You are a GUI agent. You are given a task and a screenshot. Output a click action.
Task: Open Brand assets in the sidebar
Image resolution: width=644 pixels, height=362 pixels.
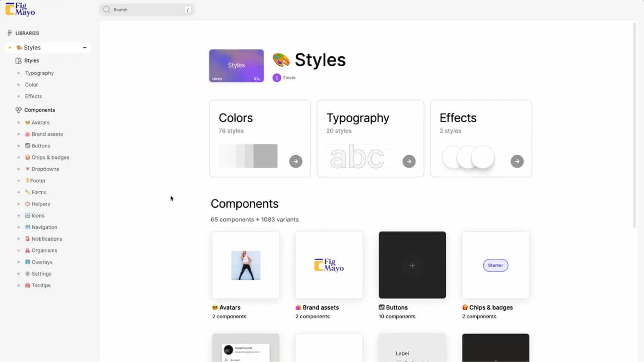coord(44,134)
